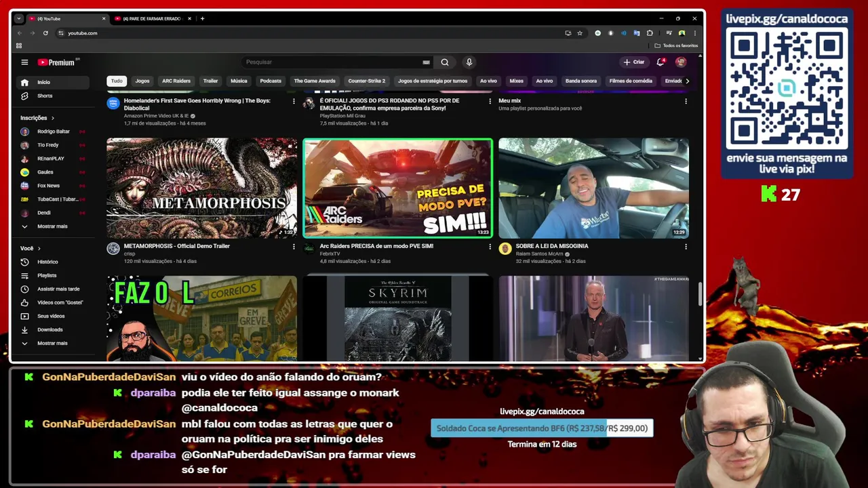
Task: Open more options for Arc Raiders video
Action: (490, 247)
